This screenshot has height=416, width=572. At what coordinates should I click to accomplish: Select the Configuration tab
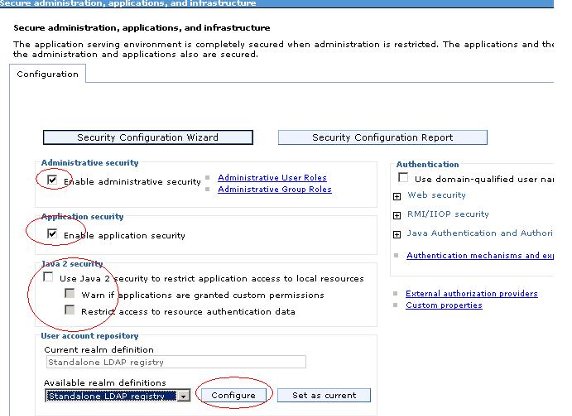click(47, 74)
